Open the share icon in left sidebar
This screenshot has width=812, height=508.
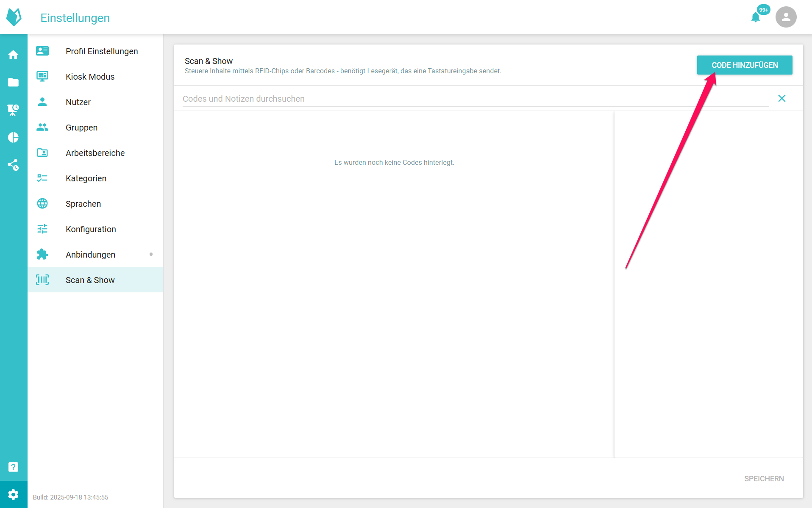click(13, 165)
